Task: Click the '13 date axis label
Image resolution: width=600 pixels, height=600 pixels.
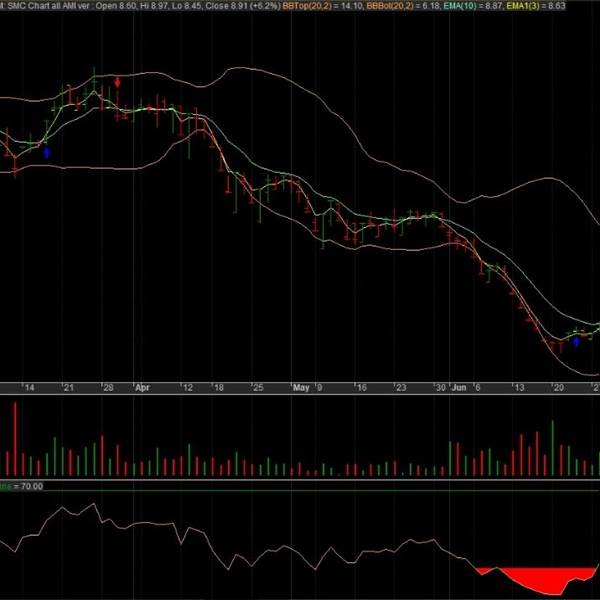Action: click(518, 388)
